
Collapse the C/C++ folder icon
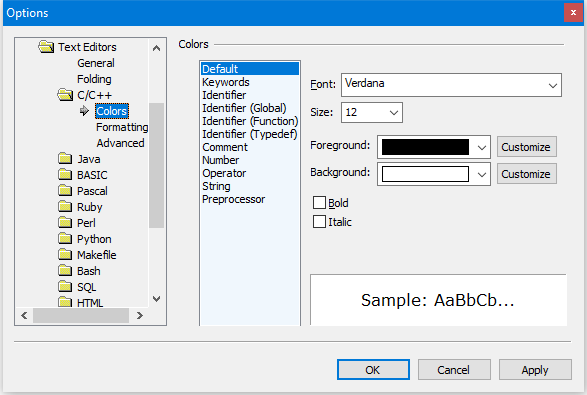tap(65, 95)
